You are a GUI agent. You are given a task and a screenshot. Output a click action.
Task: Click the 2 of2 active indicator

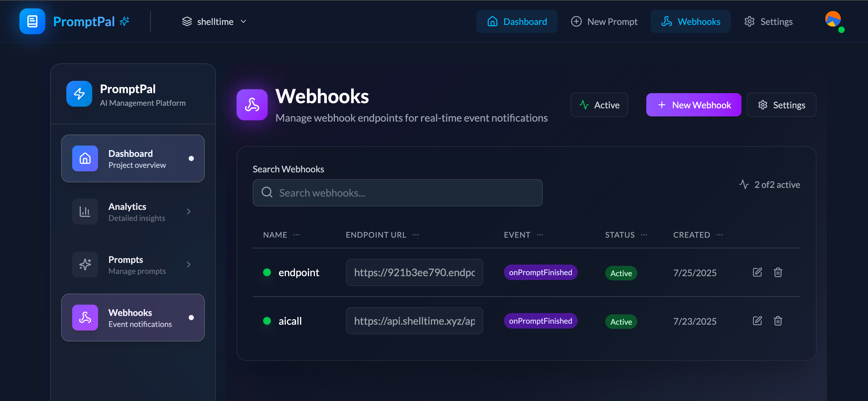tap(770, 185)
